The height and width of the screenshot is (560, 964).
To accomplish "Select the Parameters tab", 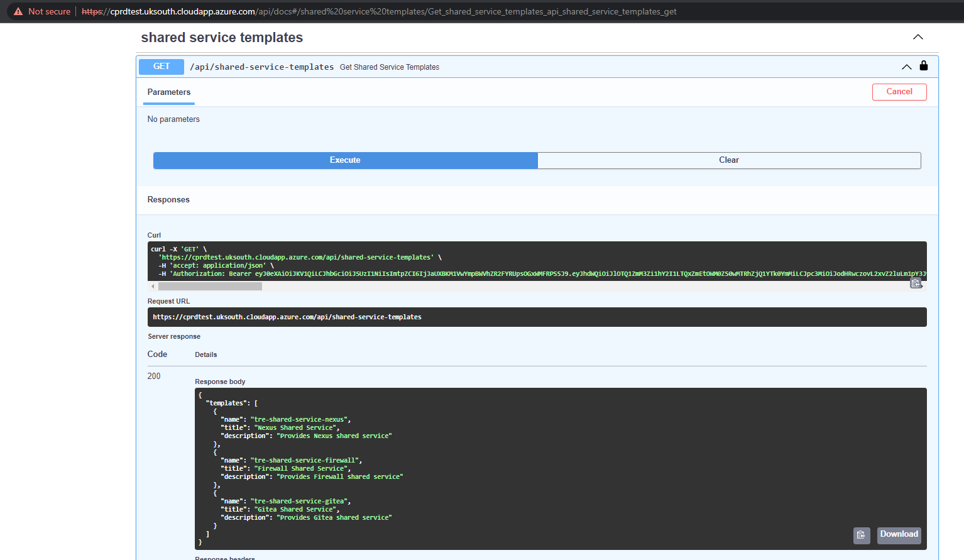I will pos(168,91).
